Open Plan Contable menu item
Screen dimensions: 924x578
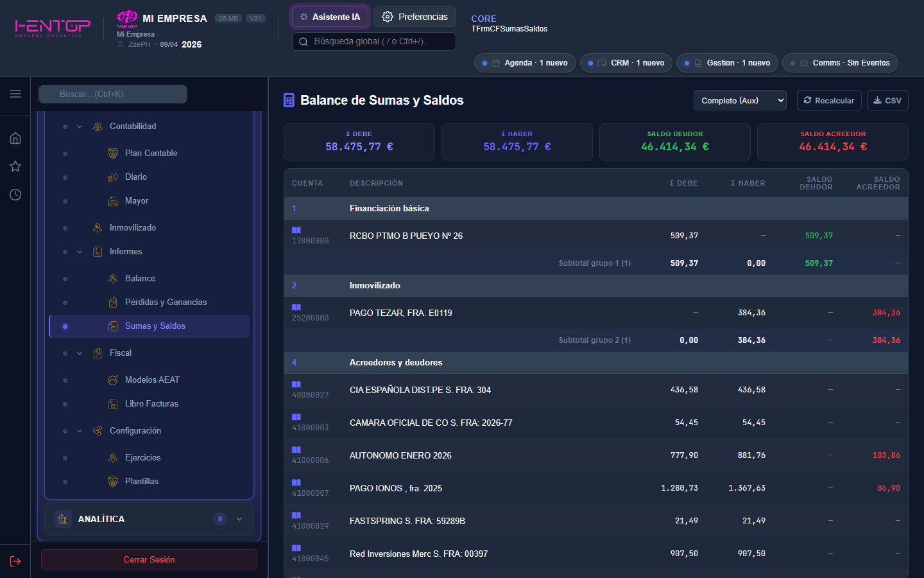pos(151,153)
